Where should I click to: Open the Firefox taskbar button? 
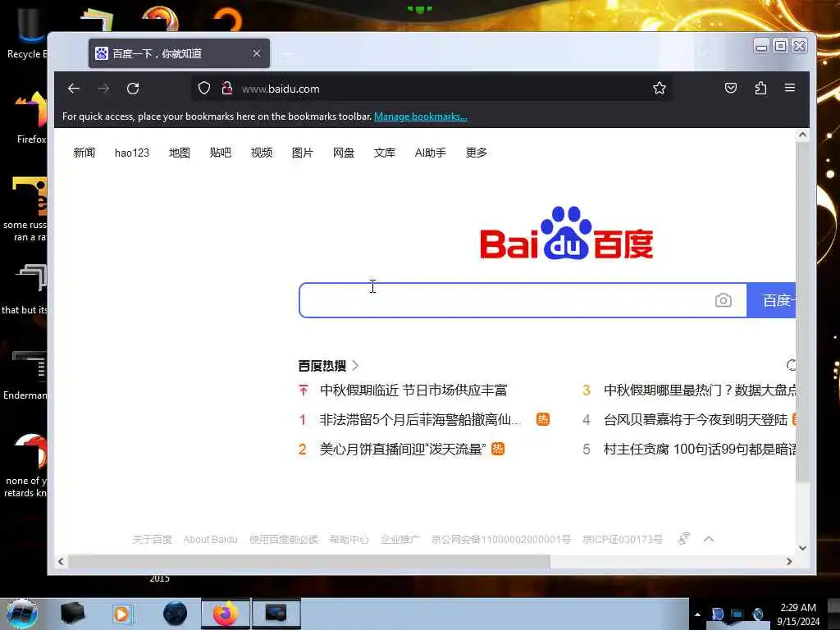(226, 614)
